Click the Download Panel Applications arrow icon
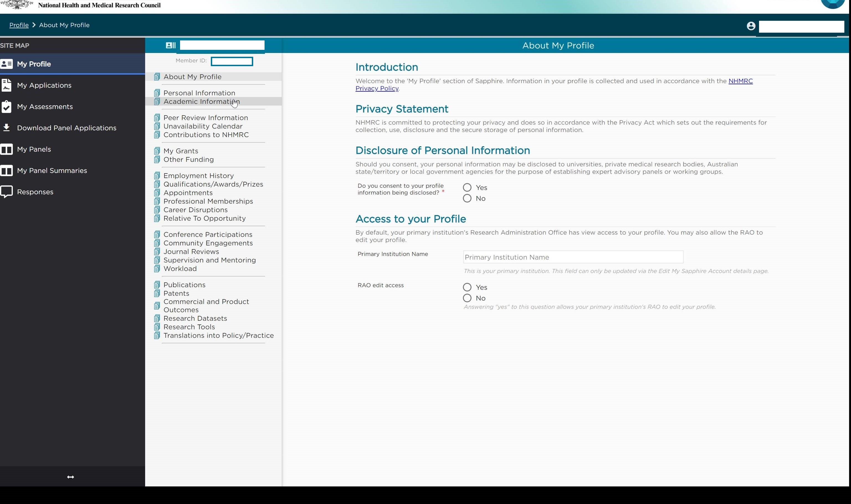 pos(6,128)
